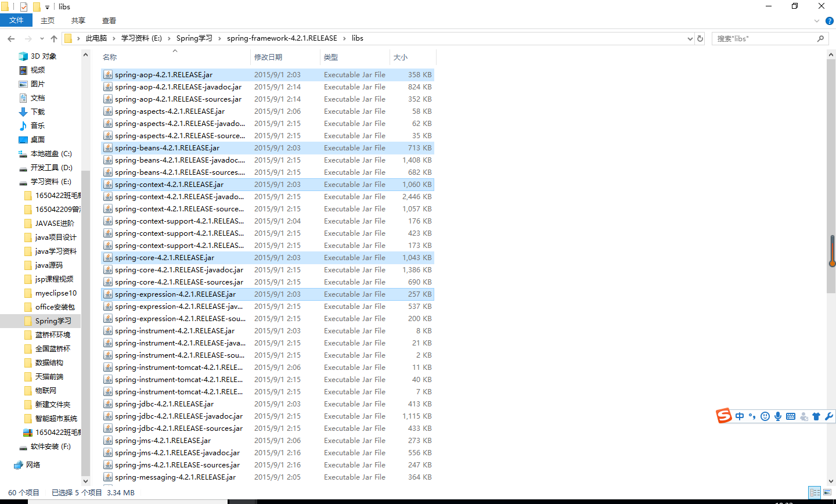This screenshot has height=504, width=836.
Task: Click the navigation pane scrollbar down arrow
Action: 86,481
